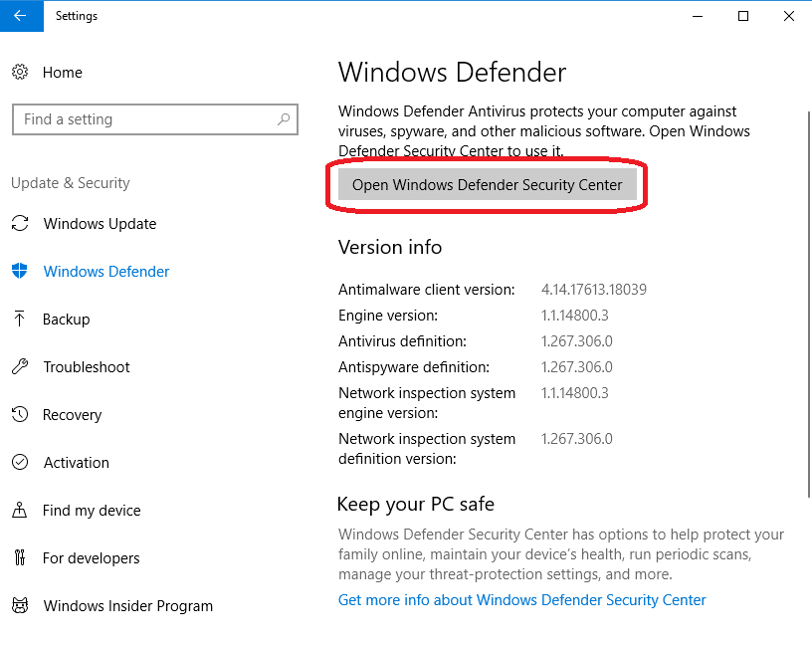
Task: Click the Antispyware definition label
Action: (x=414, y=367)
